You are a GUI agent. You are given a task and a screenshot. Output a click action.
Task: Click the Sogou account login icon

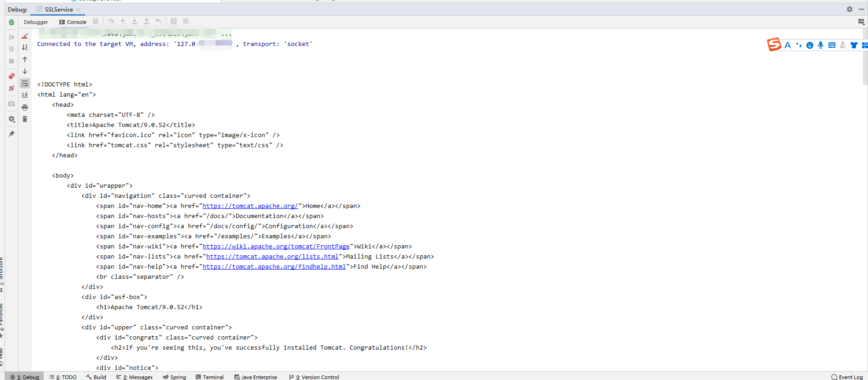point(843,45)
